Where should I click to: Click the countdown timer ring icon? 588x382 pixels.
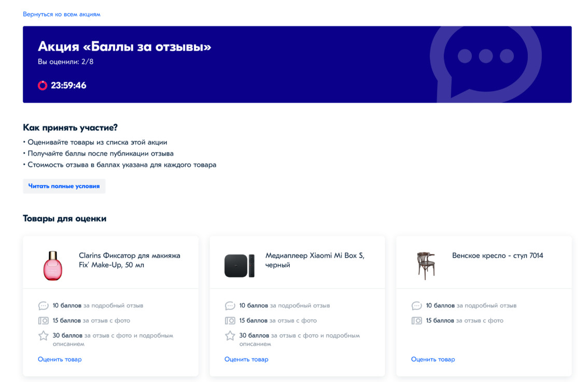point(43,86)
